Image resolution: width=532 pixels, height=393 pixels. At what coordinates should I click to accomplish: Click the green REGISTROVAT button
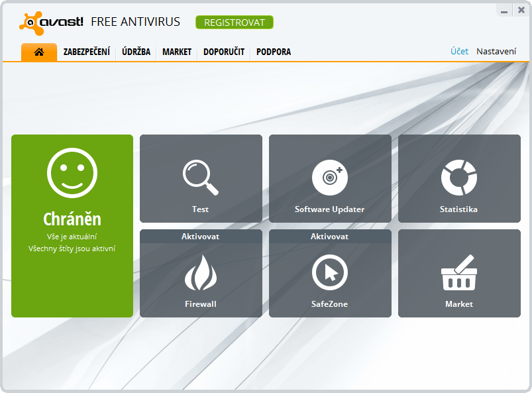click(235, 23)
